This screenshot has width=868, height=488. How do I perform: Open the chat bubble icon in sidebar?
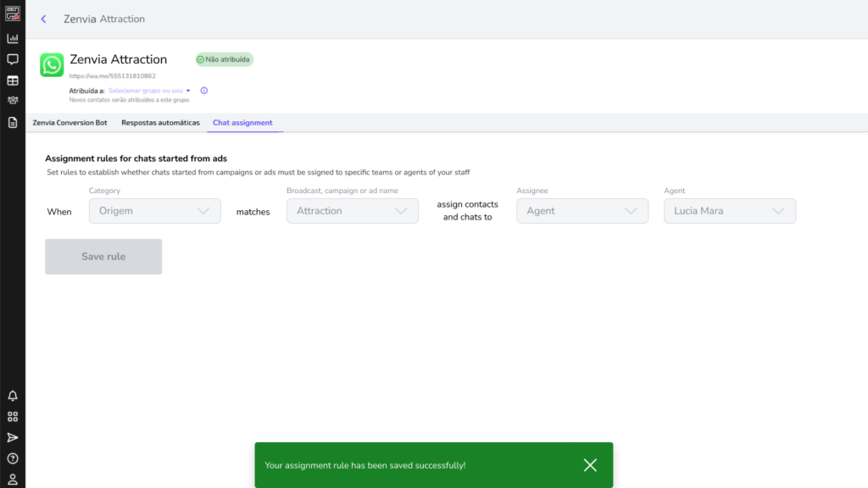pyautogui.click(x=13, y=59)
